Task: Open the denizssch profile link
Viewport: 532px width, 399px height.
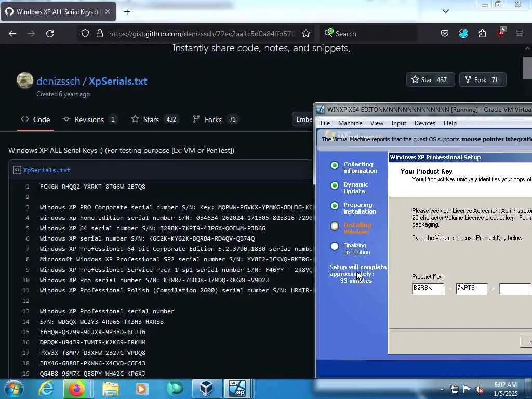Action: [x=58, y=81]
